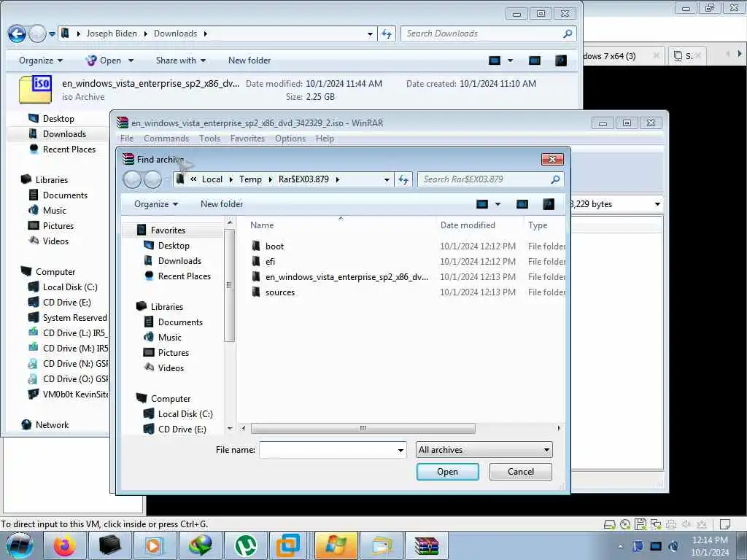Open WinRAR Tools menu
This screenshot has width=747, height=560.
click(x=209, y=139)
